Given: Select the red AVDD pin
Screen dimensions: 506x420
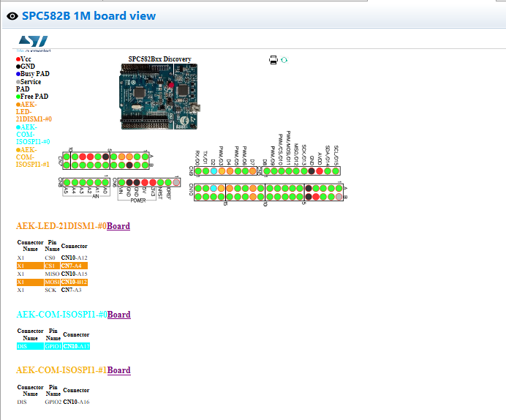Looking at the screenshot, I should click(x=320, y=170).
